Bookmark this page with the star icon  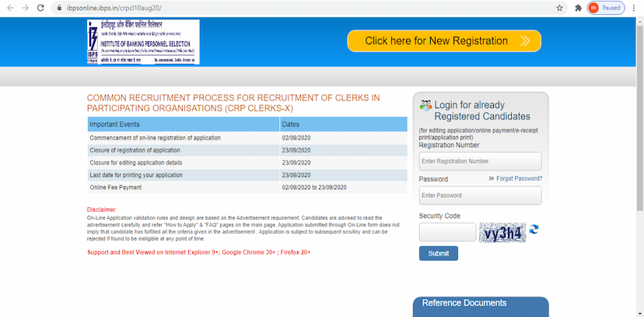click(559, 8)
